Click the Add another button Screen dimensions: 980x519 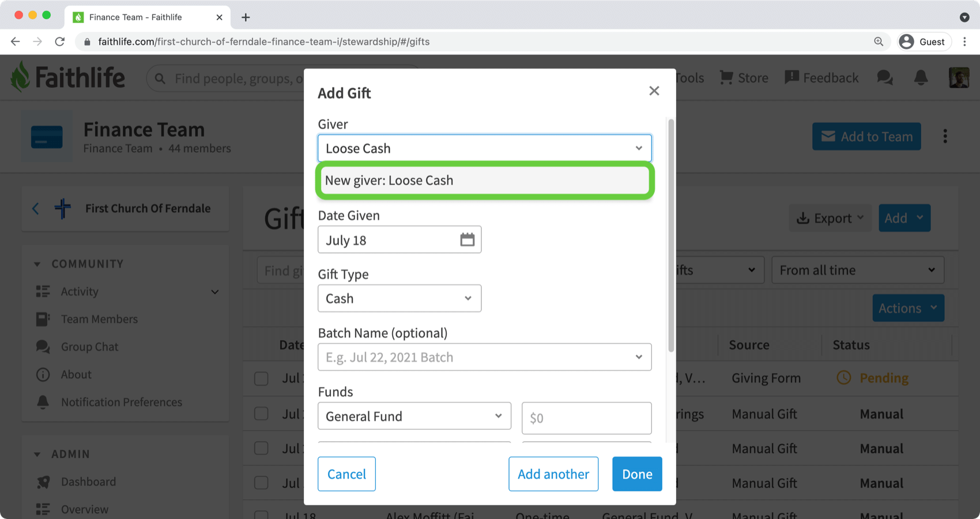553,474
